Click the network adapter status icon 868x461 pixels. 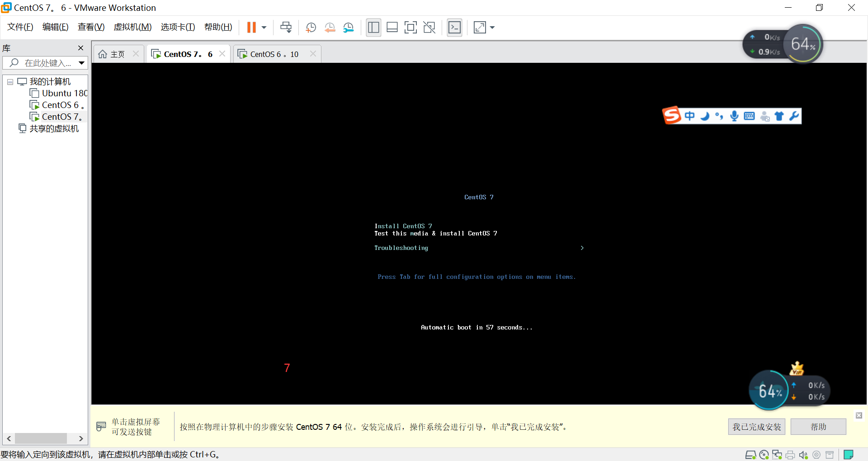tap(777, 455)
